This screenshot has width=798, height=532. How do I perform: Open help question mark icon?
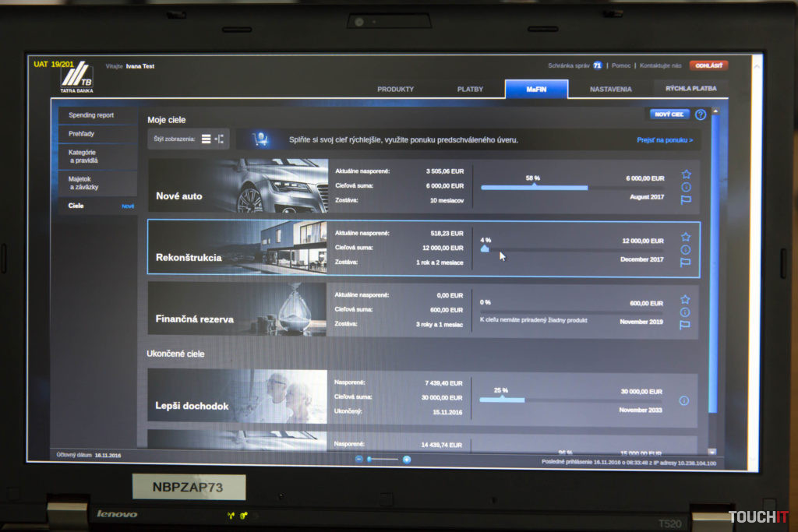click(701, 115)
